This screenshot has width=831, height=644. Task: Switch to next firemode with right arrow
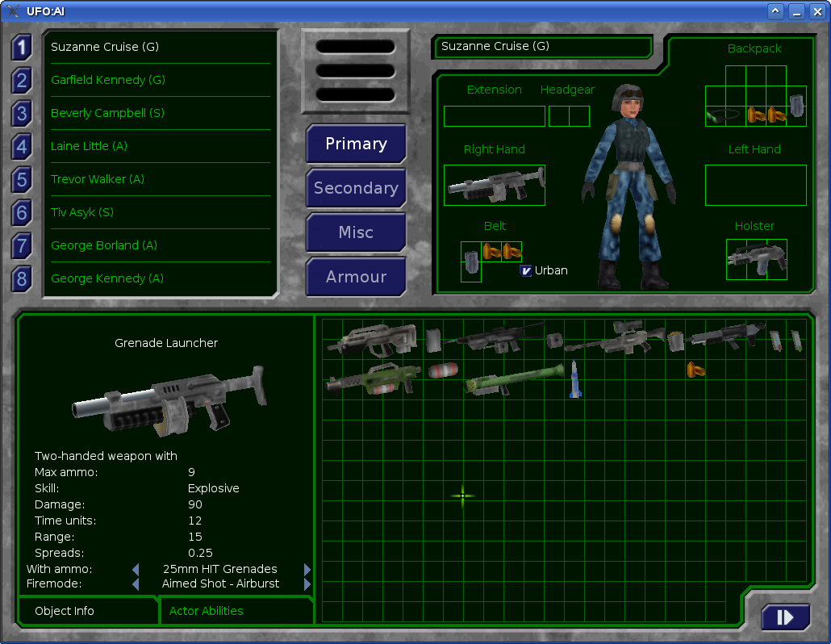click(x=307, y=583)
